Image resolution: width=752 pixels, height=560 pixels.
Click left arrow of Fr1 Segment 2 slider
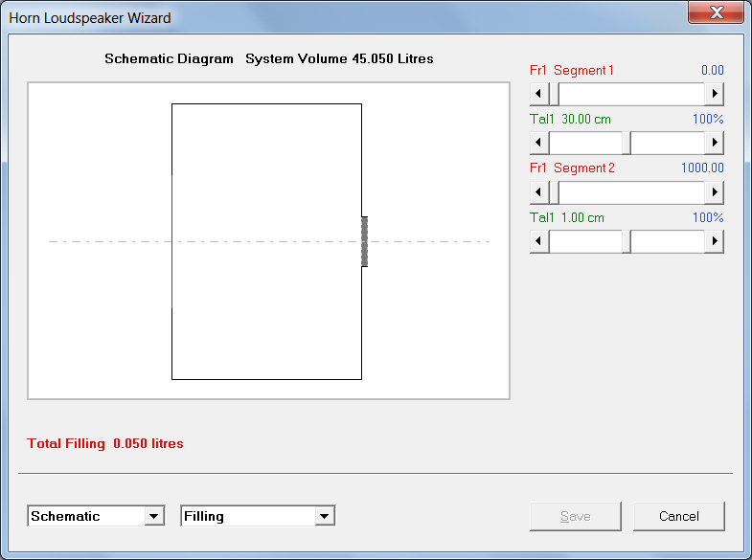click(539, 192)
